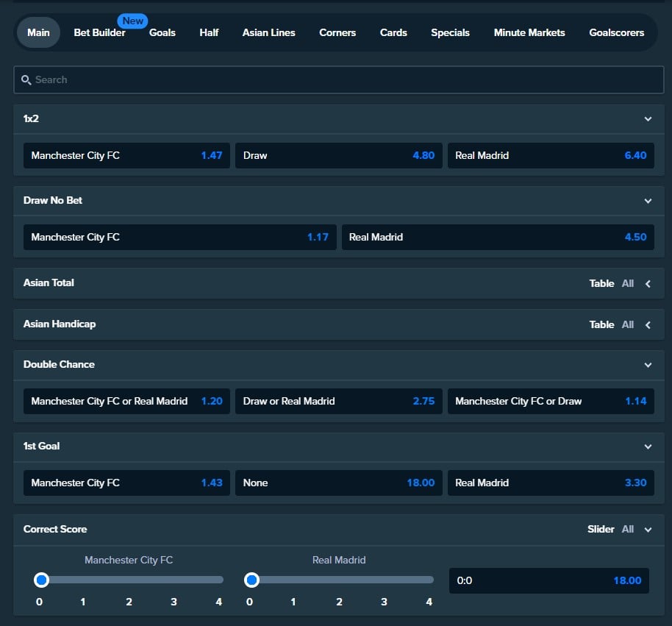
Task: Collapse the 1st Goal section chevron
Action: tap(648, 447)
